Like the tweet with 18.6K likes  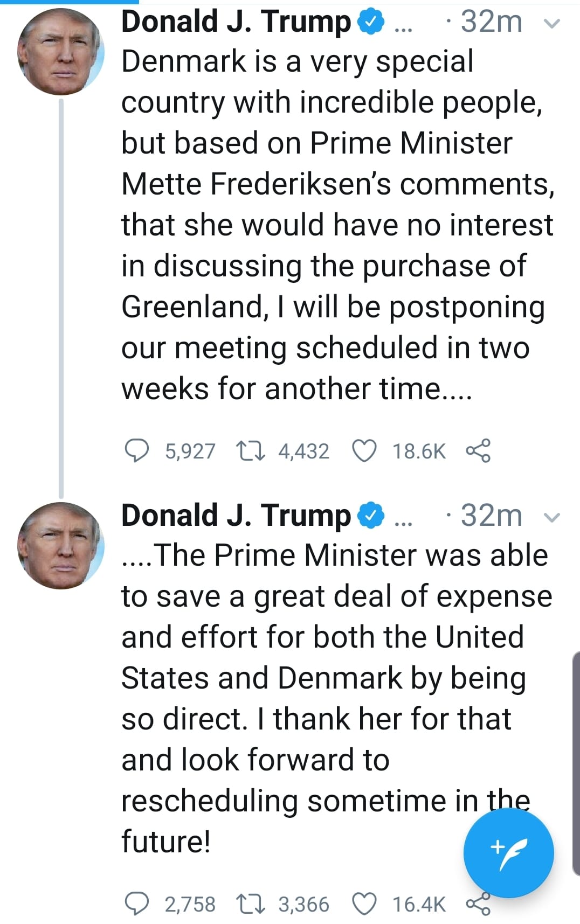click(364, 451)
